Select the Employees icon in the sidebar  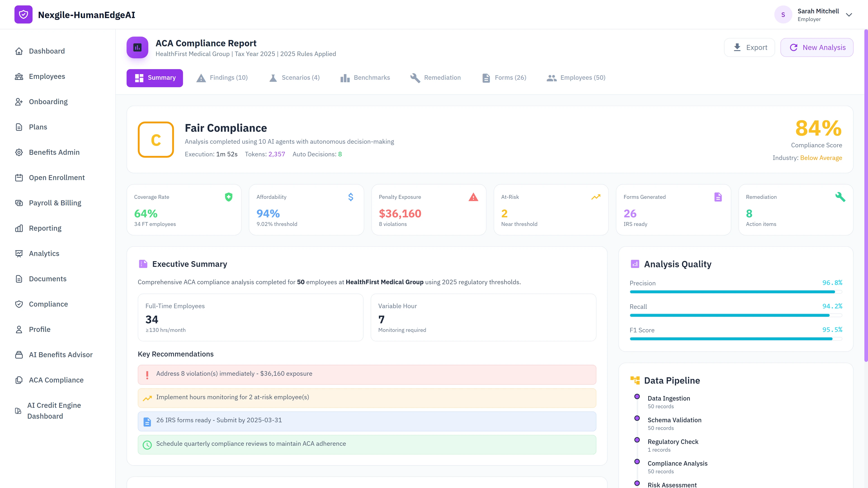(19, 76)
